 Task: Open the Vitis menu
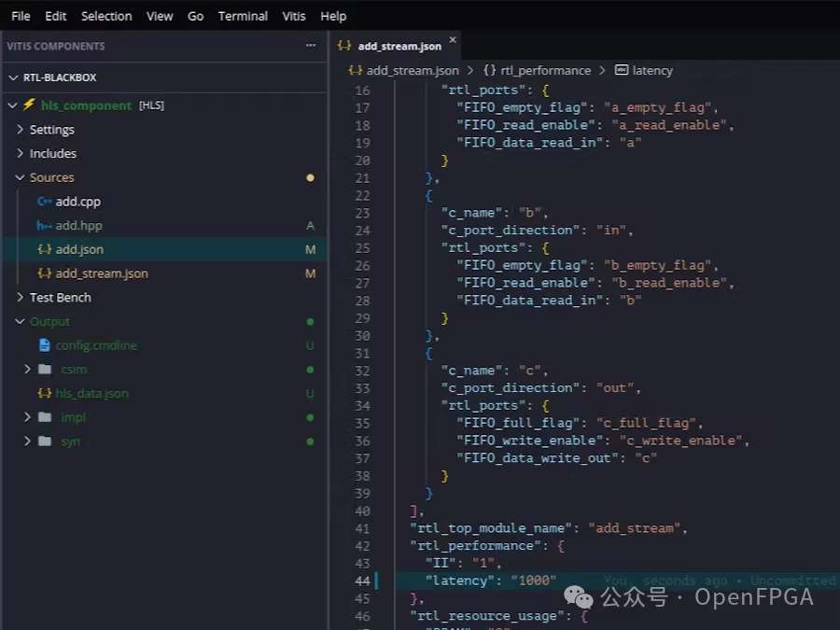(x=293, y=16)
